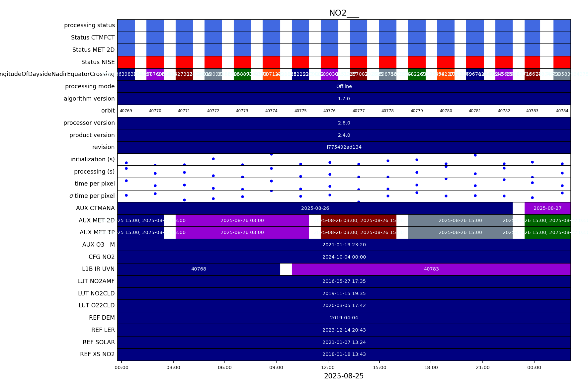Click the REF DEM row label
This screenshot has width=588, height=392.
pos(102,318)
